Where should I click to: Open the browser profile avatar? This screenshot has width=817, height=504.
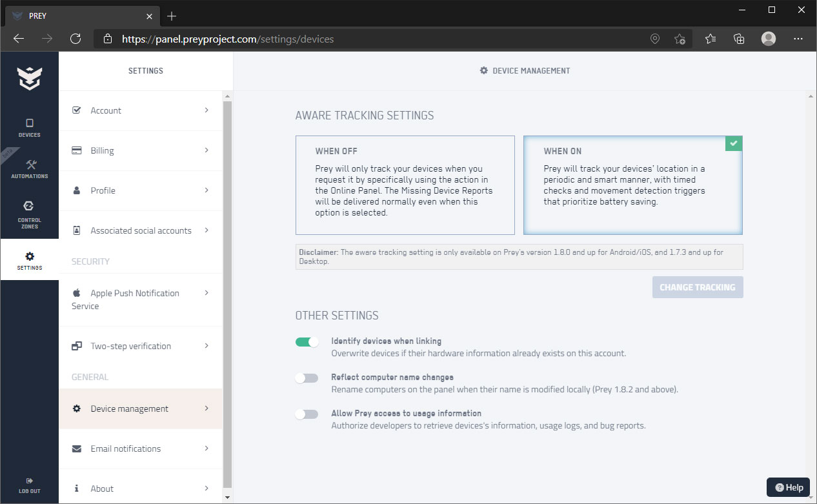[768, 39]
